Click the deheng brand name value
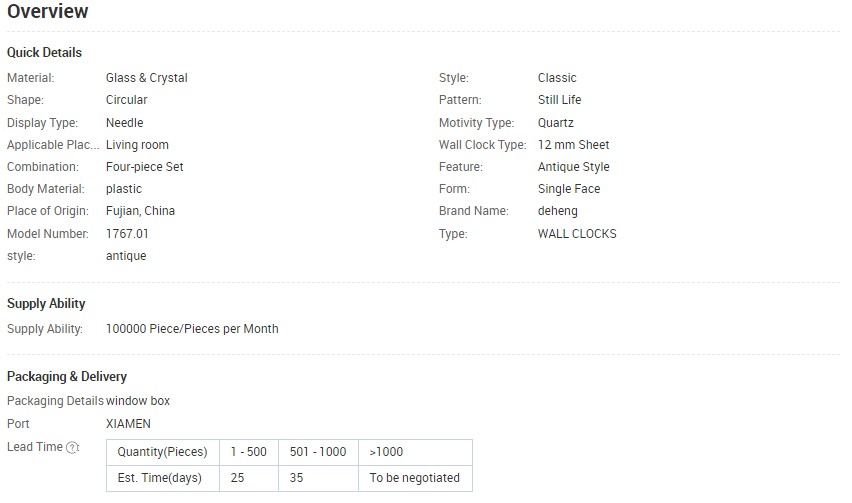852x503 pixels. [x=557, y=211]
